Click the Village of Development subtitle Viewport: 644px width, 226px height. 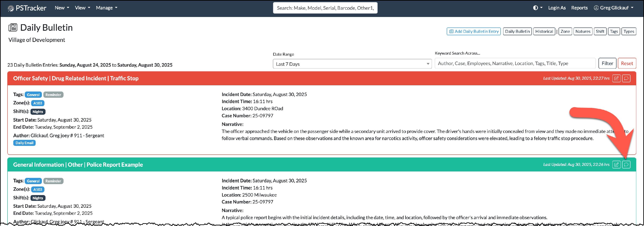pyautogui.click(x=37, y=40)
